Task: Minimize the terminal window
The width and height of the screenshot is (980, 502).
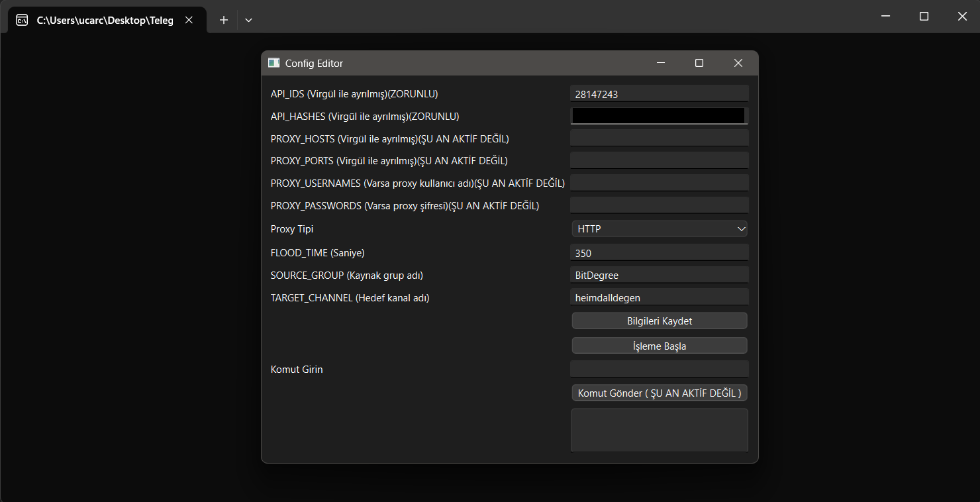Action: coord(885,17)
